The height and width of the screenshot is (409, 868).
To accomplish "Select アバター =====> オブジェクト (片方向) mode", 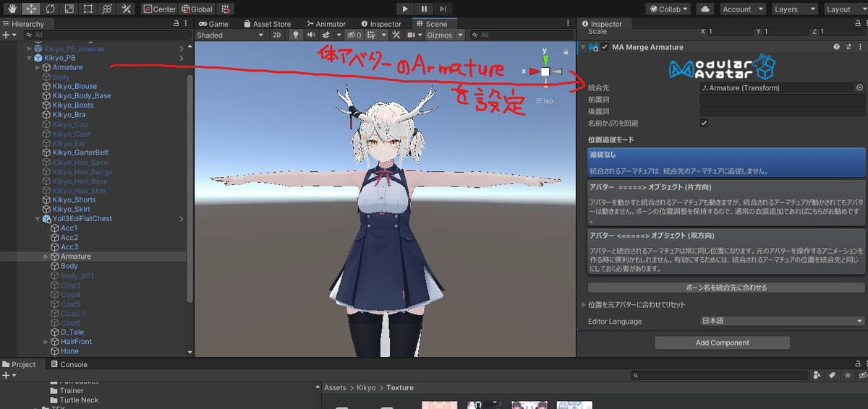I will (x=726, y=202).
